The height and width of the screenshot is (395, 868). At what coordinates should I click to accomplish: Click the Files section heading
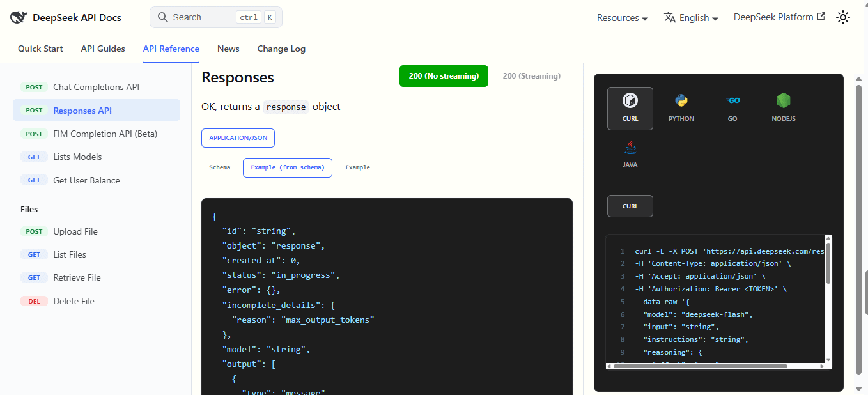29,209
